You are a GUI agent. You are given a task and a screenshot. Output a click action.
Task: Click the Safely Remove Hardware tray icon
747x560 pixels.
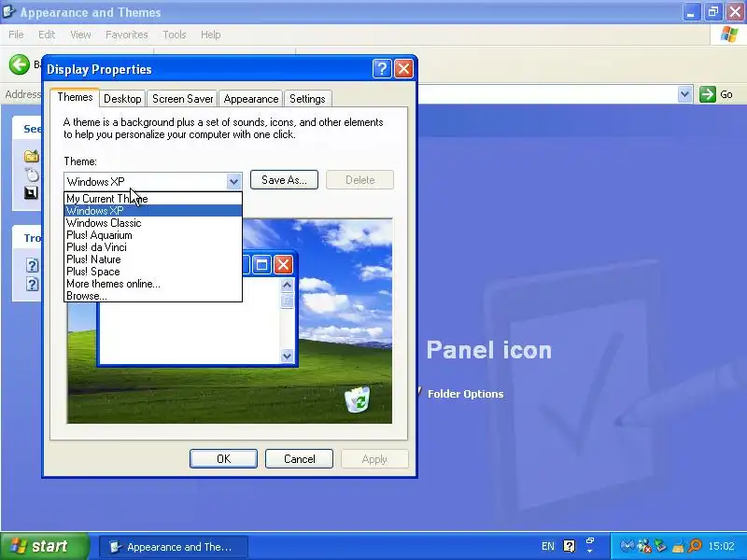660,545
